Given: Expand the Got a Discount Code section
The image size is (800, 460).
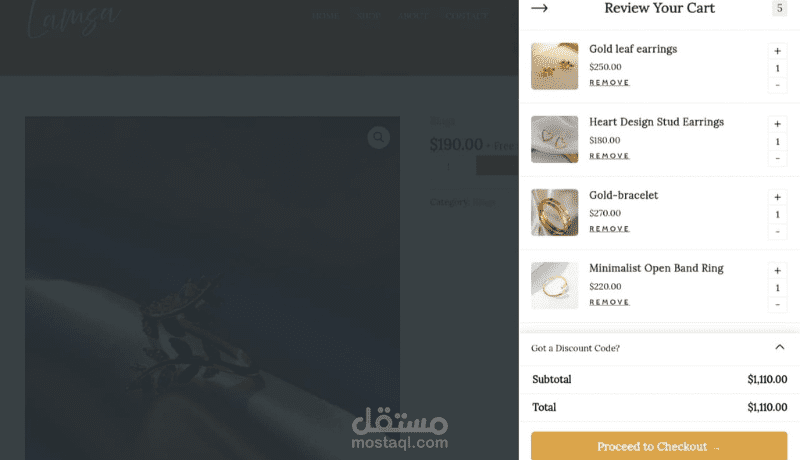Looking at the screenshot, I should tap(659, 348).
